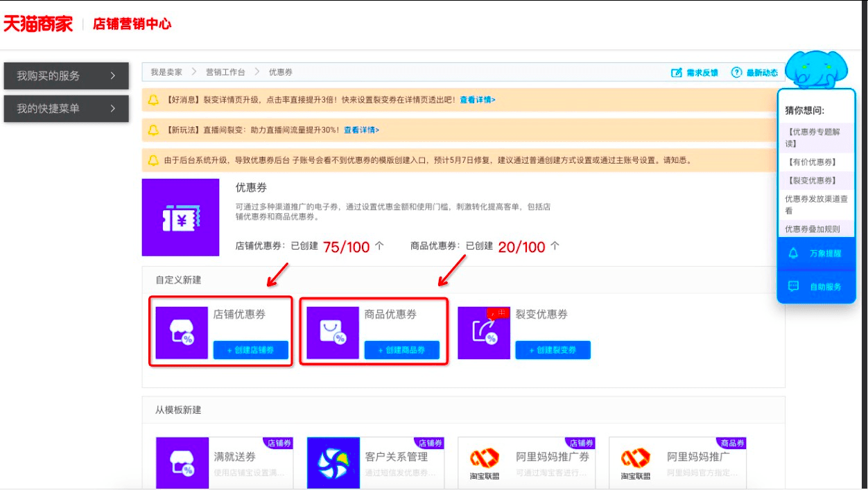This screenshot has height=490, width=868.
Task: Select the 裂变优惠券 title text
Action: 541,314
